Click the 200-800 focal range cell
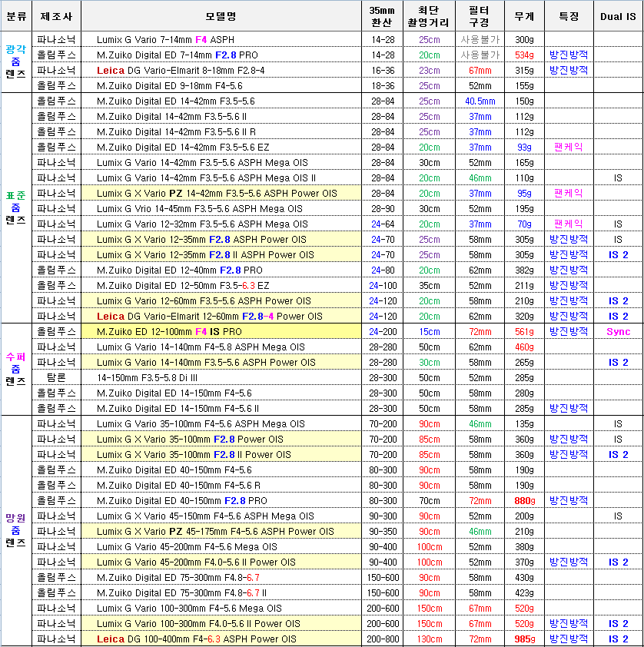 (383, 639)
